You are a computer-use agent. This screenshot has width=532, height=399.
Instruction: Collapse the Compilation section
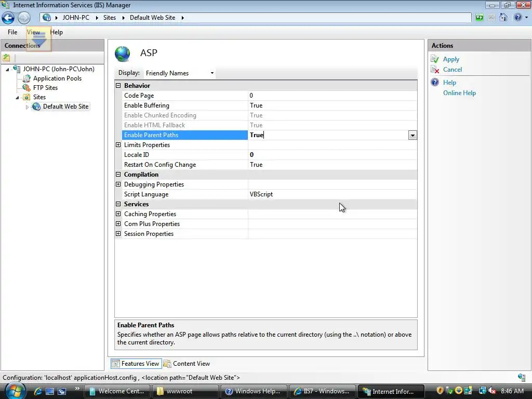(x=118, y=175)
